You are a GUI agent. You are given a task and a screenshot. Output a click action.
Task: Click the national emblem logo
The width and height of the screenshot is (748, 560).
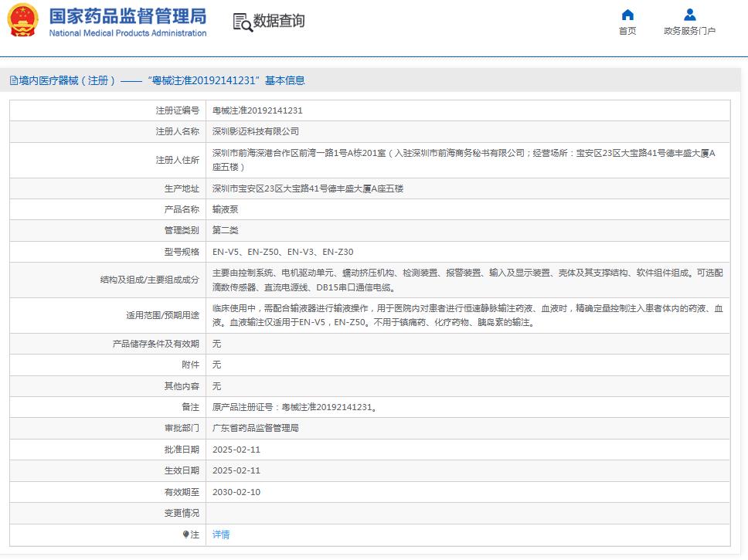(x=22, y=21)
